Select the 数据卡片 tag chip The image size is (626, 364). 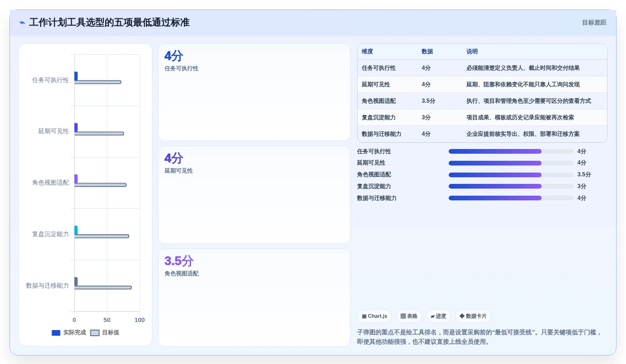tap(473, 316)
